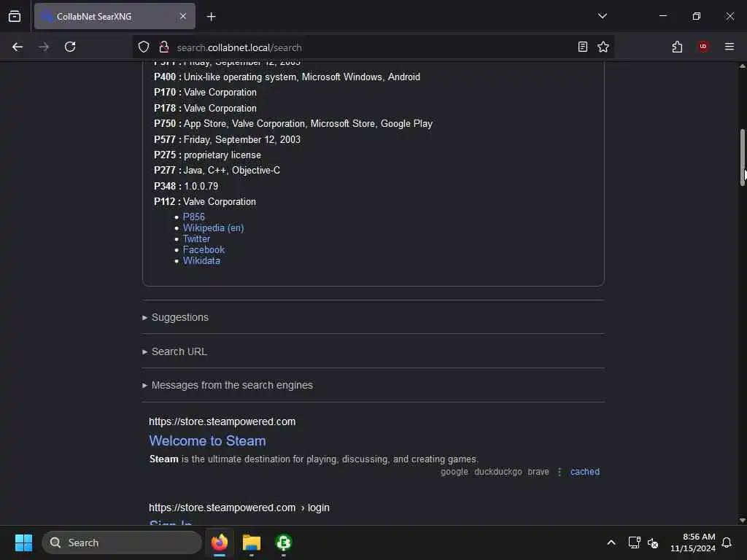Open the muted volume tray icon
This screenshot has width=747, height=560.
(653, 542)
